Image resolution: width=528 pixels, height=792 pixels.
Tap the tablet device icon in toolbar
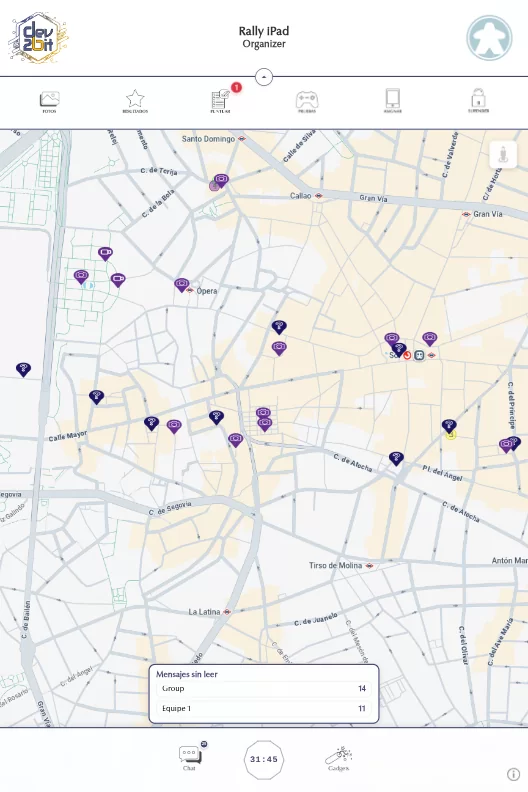coord(393,102)
